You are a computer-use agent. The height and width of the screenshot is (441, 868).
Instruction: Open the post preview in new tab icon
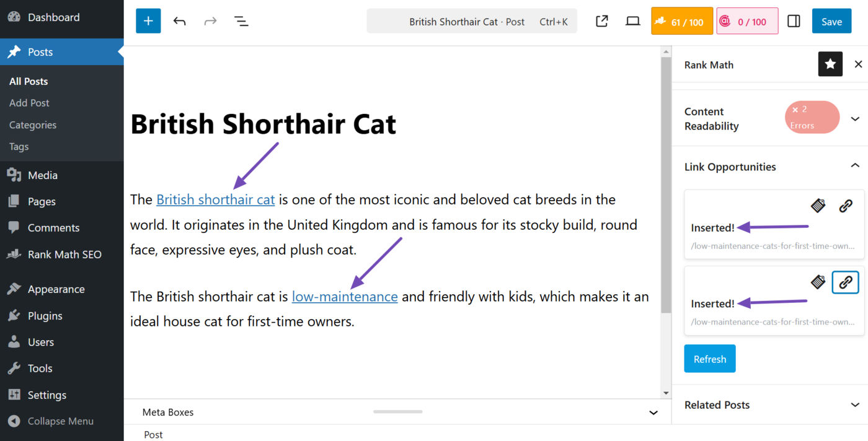pos(601,20)
